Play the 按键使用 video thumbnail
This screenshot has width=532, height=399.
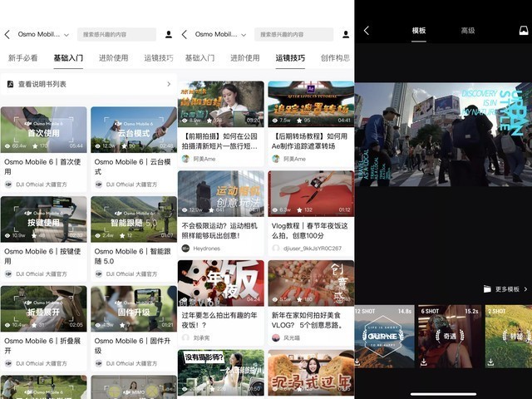tap(44, 219)
